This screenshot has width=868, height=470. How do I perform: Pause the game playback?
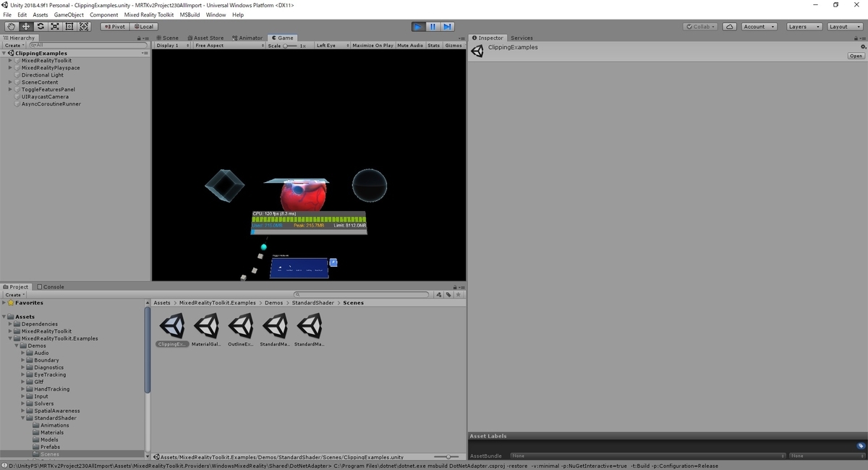pos(433,27)
